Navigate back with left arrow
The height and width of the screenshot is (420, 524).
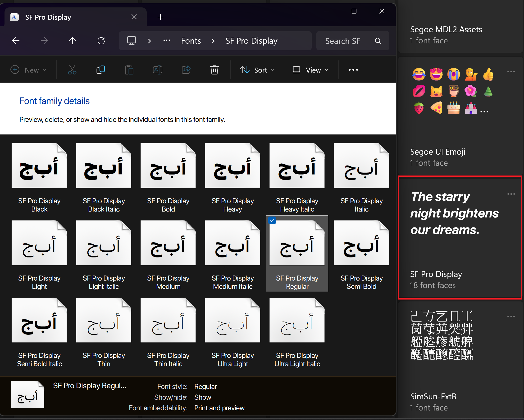16,41
